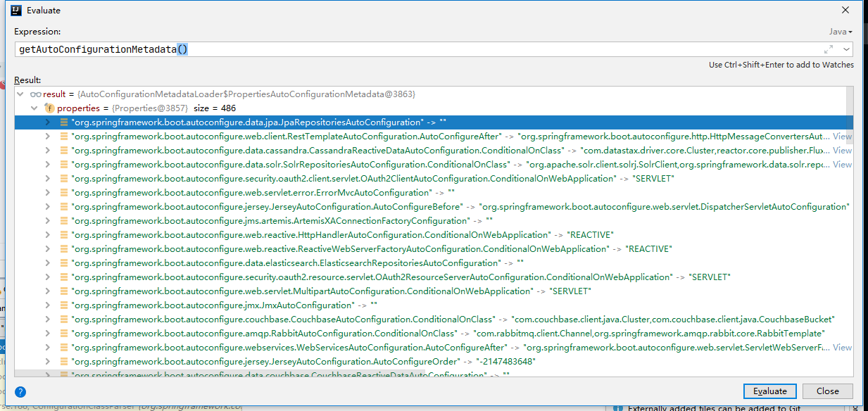The width and height of the screenshot is (868, 411).
Task: Open the Java language dropdown
Action: point(840,32)
